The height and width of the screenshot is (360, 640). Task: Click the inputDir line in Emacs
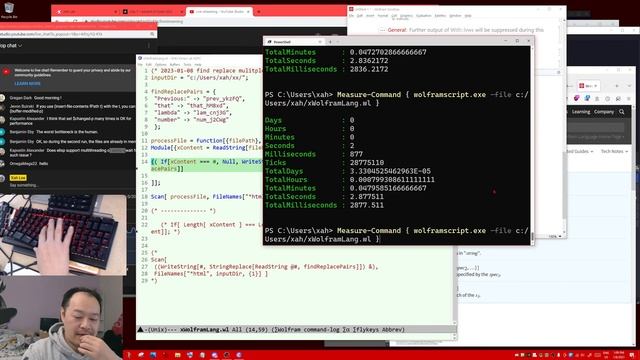199,78
